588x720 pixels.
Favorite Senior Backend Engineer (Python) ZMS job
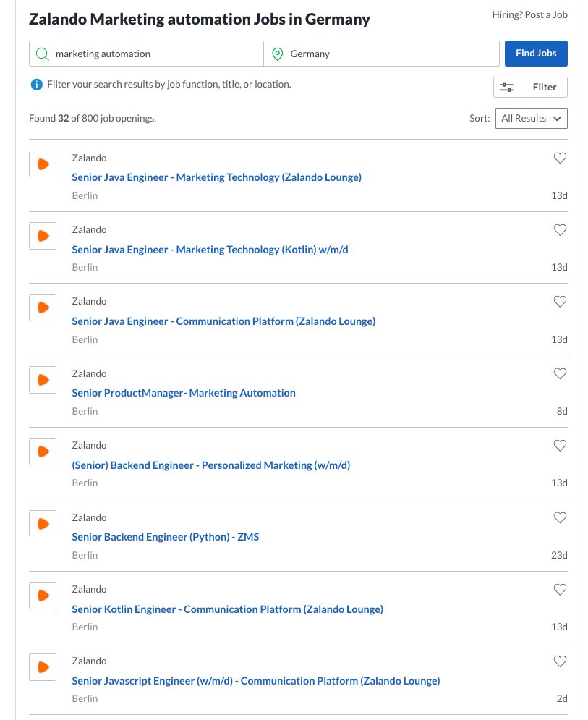[560, 517]
